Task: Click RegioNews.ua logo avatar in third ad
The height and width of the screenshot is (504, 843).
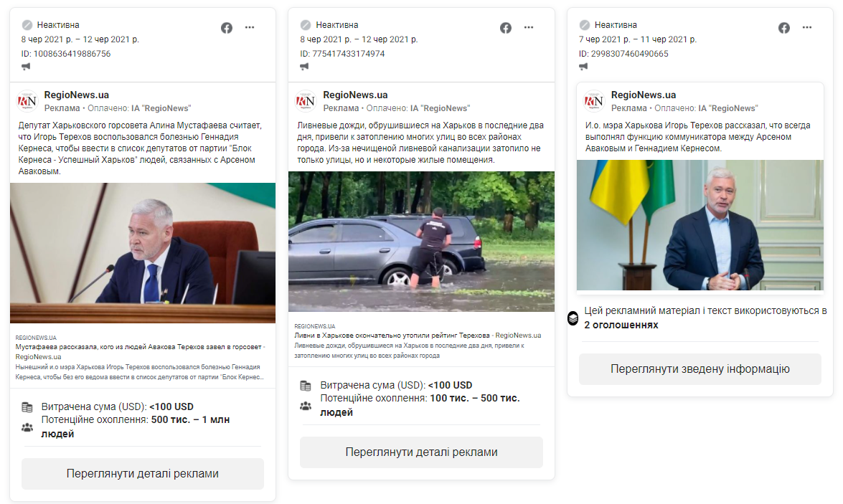Action: click(x=594, y=101)
